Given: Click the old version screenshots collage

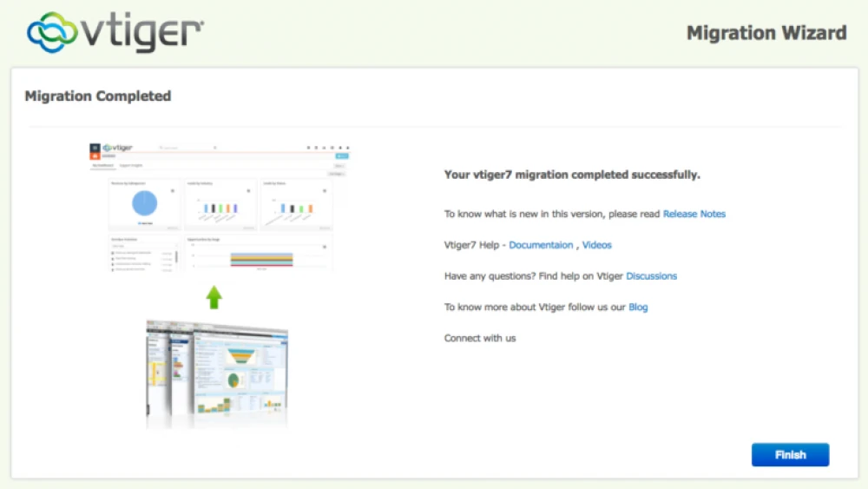Looking at the screenshot, I should (216, 373).
